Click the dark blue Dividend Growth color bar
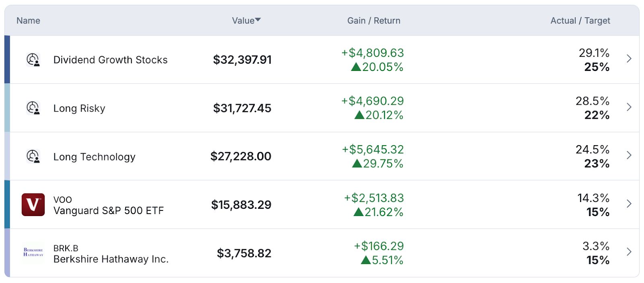This screenshot has width=644, height=283. [x=7, y=60]
